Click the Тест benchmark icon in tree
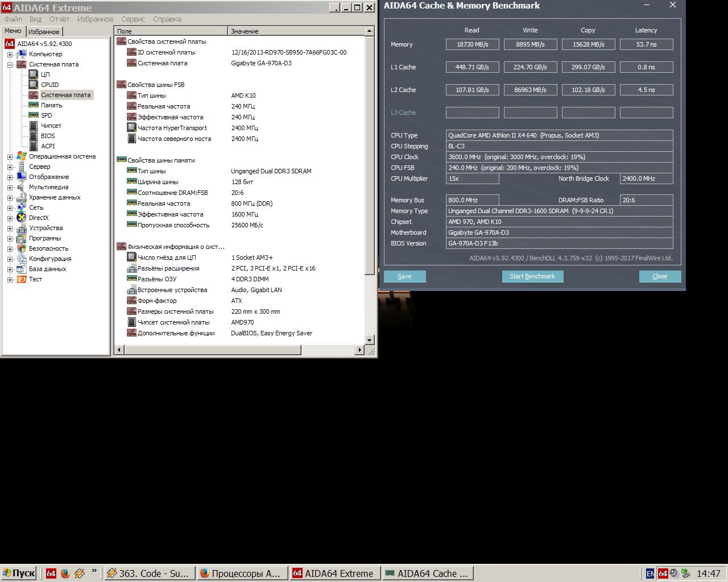728x582 pixels. coord(22,279)
